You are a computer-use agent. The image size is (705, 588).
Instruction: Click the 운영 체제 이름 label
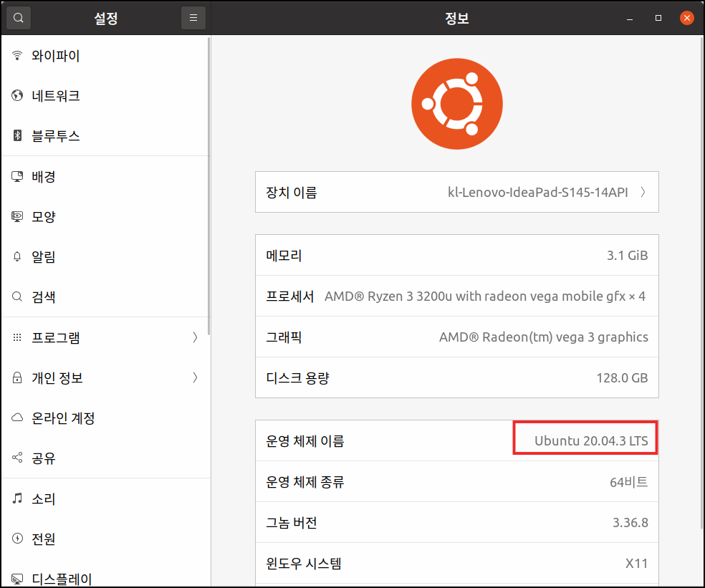304,441
